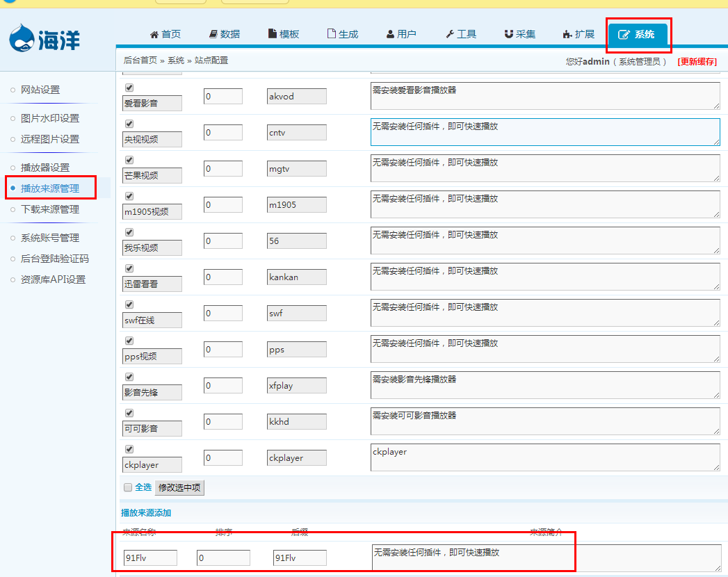Open 网站设置 in sidebar
Image resolution: width=728 pixels, height=577 pixels.
tap(40, 90)
